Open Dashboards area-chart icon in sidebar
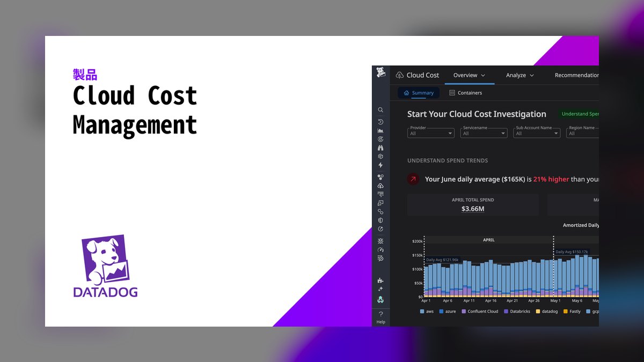 click(x=380, y=130)
